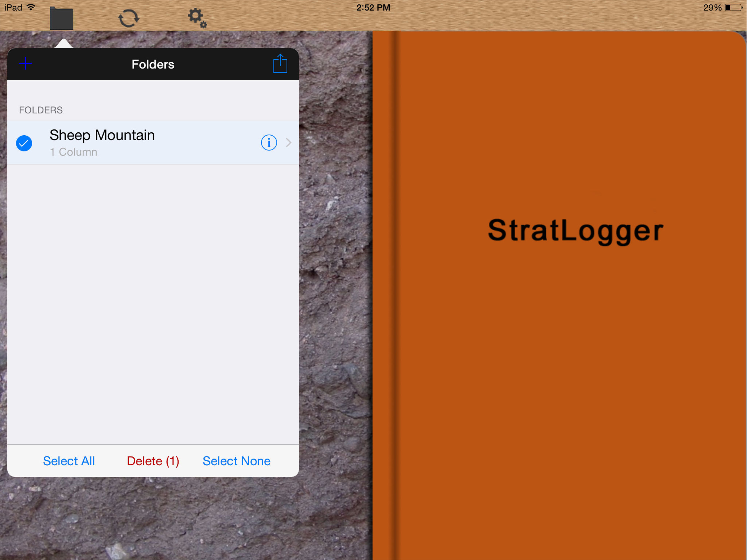Image resolution: width=747 pixels, height=560 pixels.
Task: Show info for Sheep Mountain folder
Action: coord(269,142)
